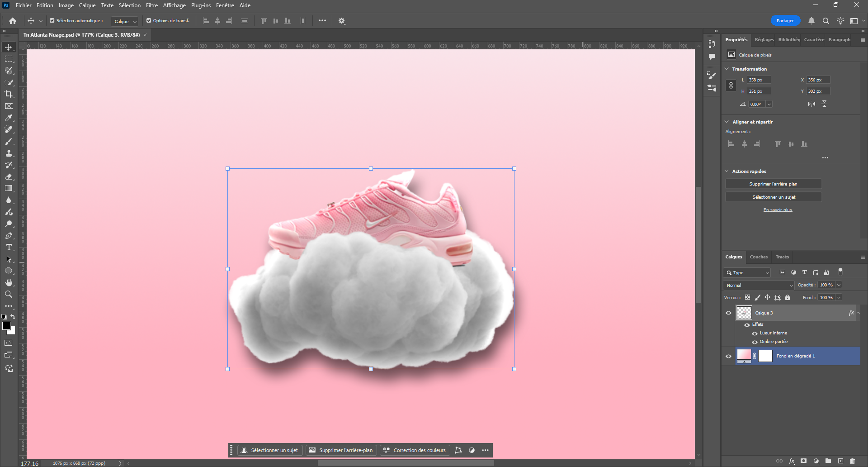Screen dimensions: 868x467
Task: Open the Calque dropdown in options bar
Action: [125, 21]
